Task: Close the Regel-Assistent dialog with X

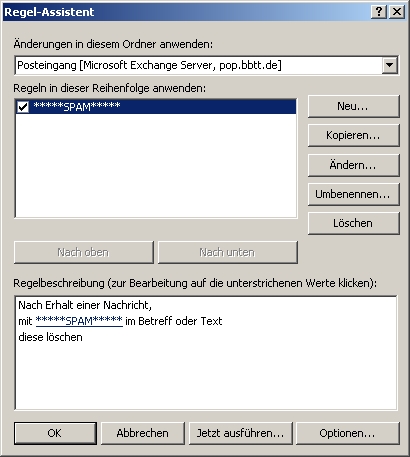Action: click(x=397, y=12)
